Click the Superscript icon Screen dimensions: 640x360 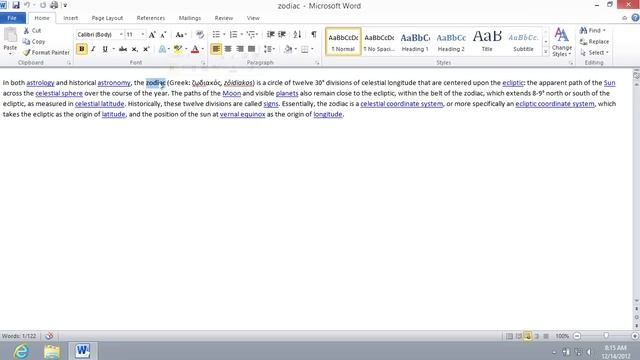click(x=146, y=49)
